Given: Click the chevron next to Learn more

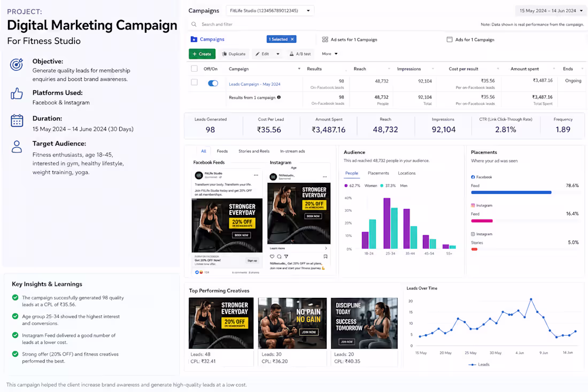Looking at the screenshot, I should tap(326, 248).
